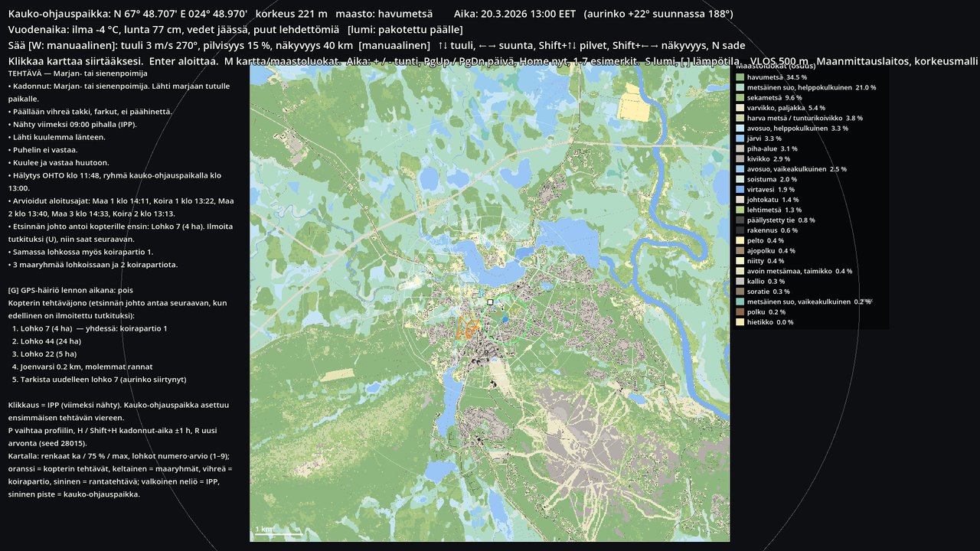Click the 'Lähti kuulemma länteen' line

pyautogui.click(x=57, y=137)
